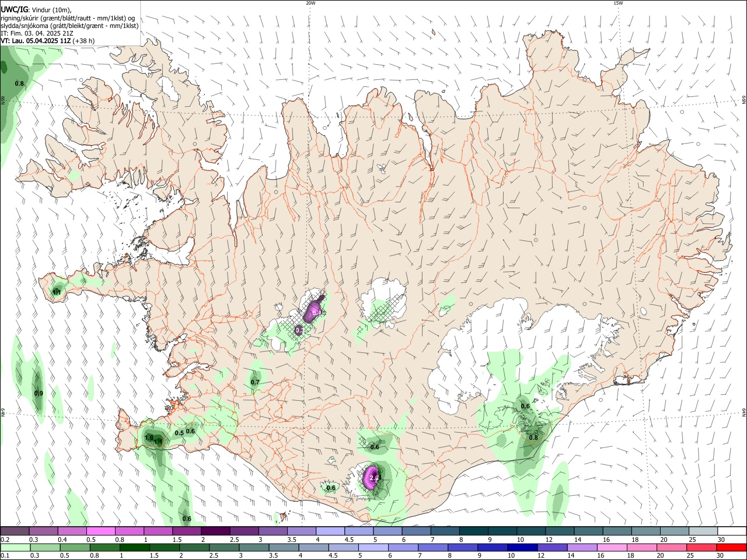Pick darkest green lower swatch between 1 and 1.5
The image size is (747, 560).
point(134,548)
